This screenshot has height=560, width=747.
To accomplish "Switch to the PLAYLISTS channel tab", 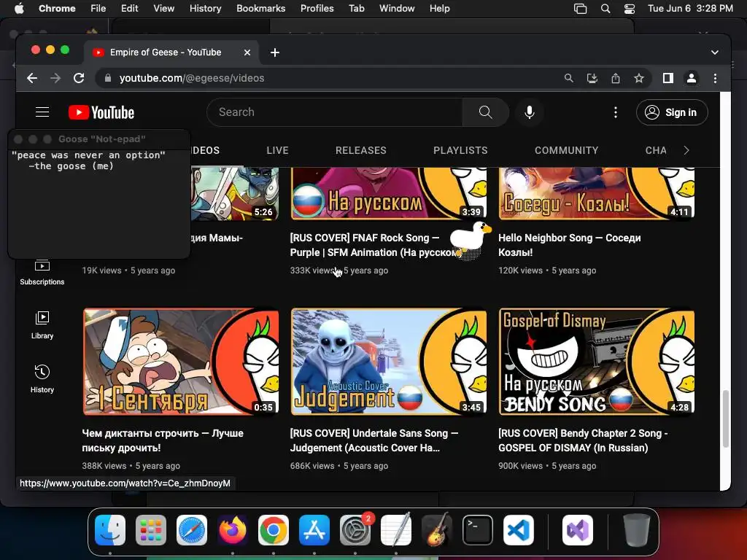I will 460,150.
